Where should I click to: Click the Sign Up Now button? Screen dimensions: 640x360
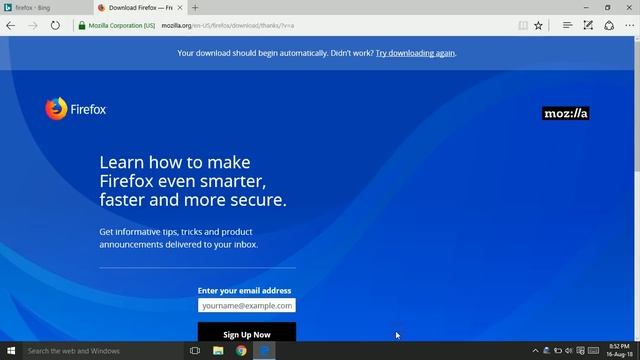click(x=247, y=332)
